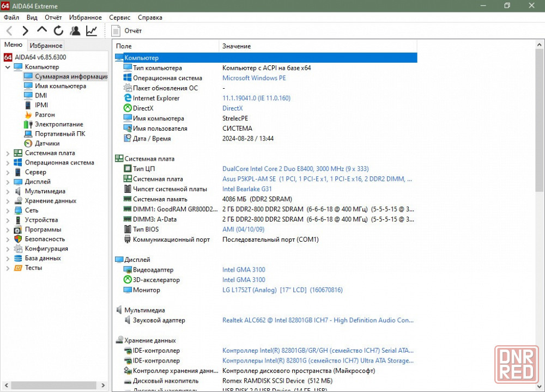Click the Портативный ПК laptop icon
Image resolution: width=545 pixels, height=392 pixels.
click(28, 134)
